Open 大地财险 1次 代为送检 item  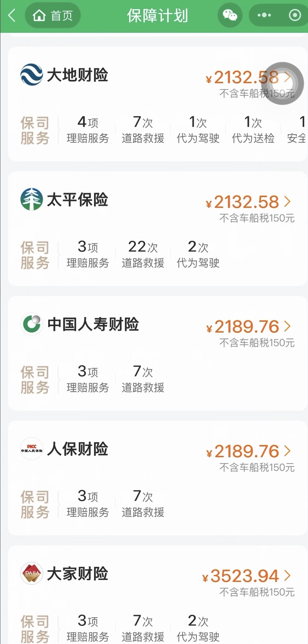253,130
